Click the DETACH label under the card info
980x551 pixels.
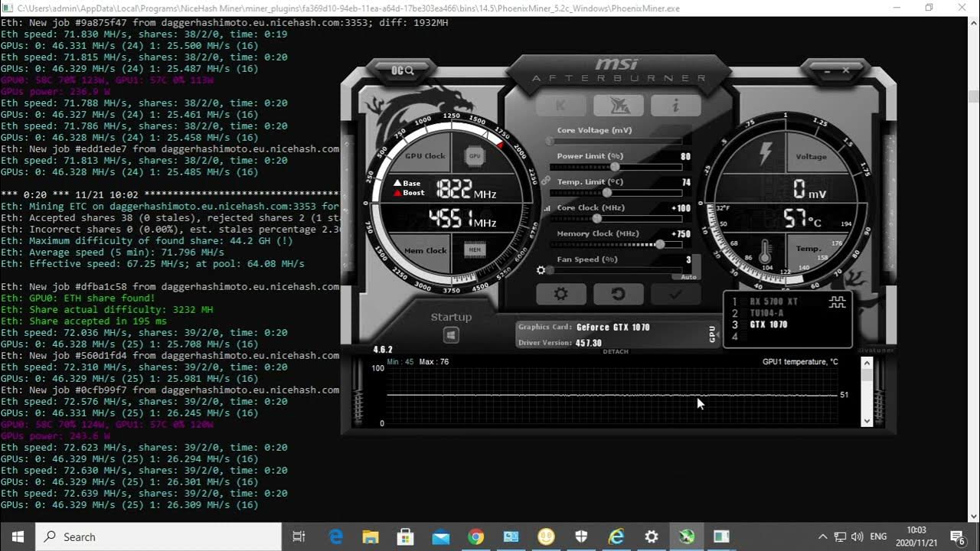[x=616, y=352]
